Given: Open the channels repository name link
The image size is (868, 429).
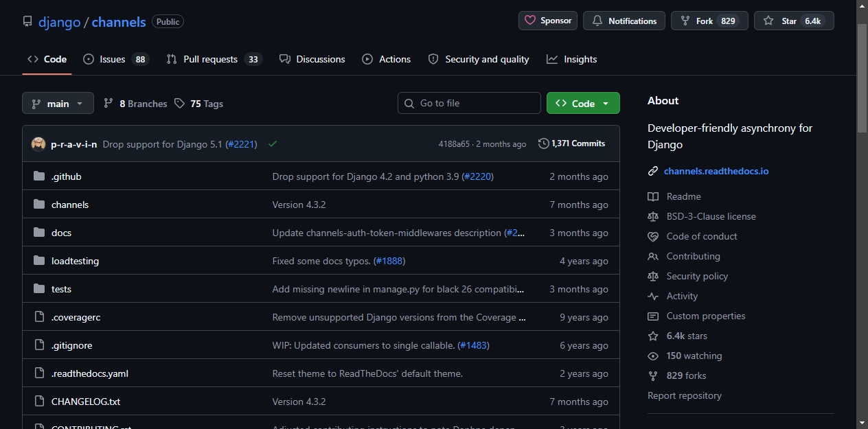Looking at the screenshot, I should tap(119, 22).
